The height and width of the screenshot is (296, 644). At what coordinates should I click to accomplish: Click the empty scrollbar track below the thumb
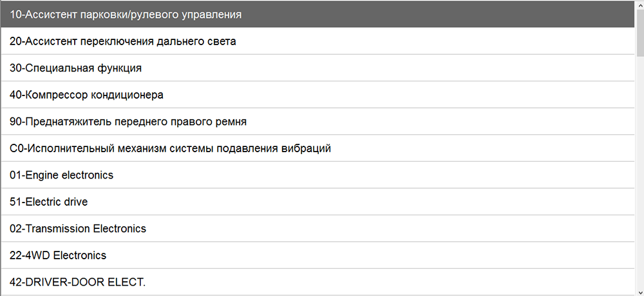[x=639, y=174]
